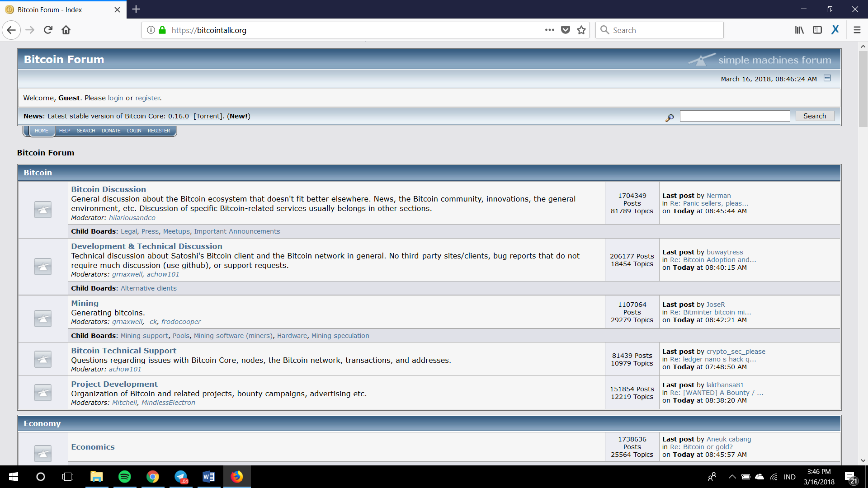Viewport: 868px width, 488px height.
Task: Click the browser back navigation arrow icon
Action: point(11,30)
